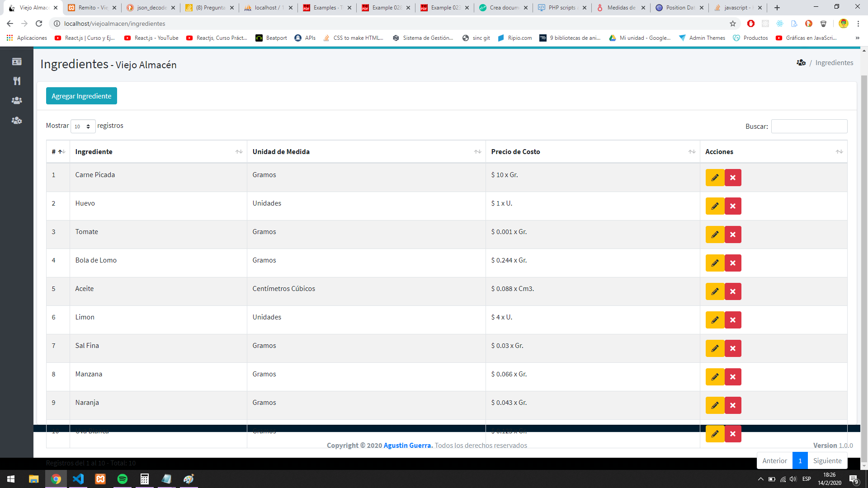The width and height of the screenshot is (868, 488).
Task: Sort by Unidad de Medida column
Action: click(366, 152)
